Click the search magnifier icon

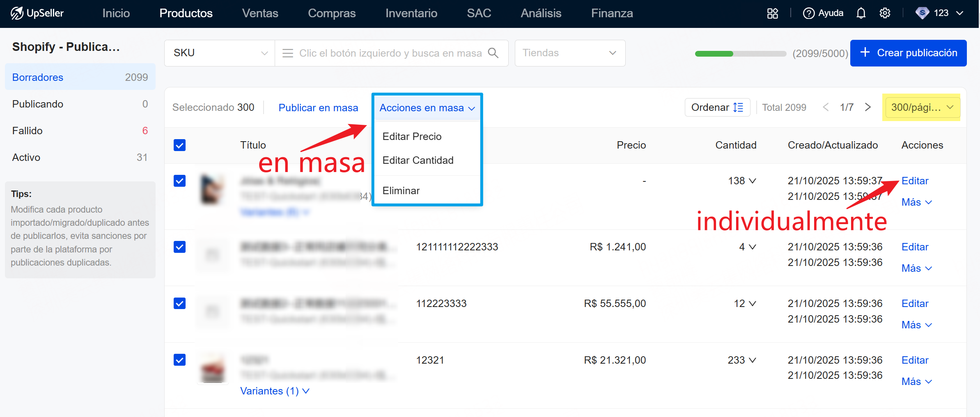click(493, 53)
